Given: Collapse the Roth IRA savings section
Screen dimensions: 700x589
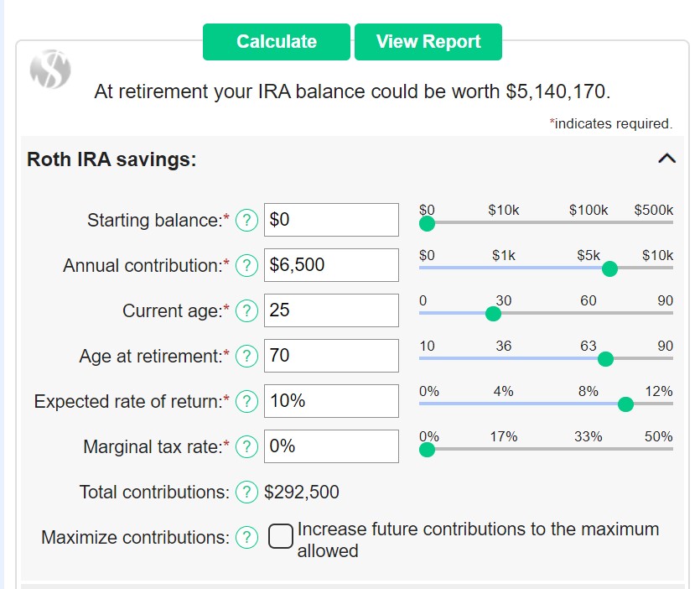Looking at the screenshot, I should (666, 158).
